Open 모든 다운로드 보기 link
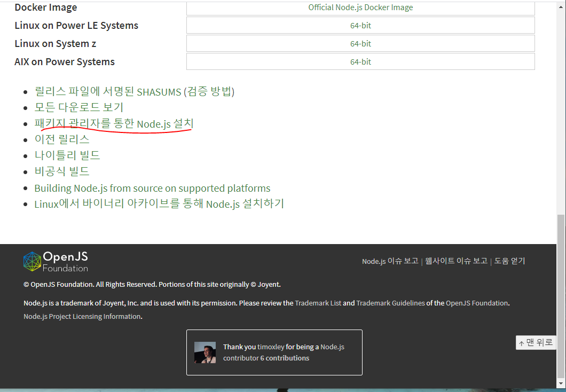The width and height of the screenshot is (566, 392). tap(78, 107)
